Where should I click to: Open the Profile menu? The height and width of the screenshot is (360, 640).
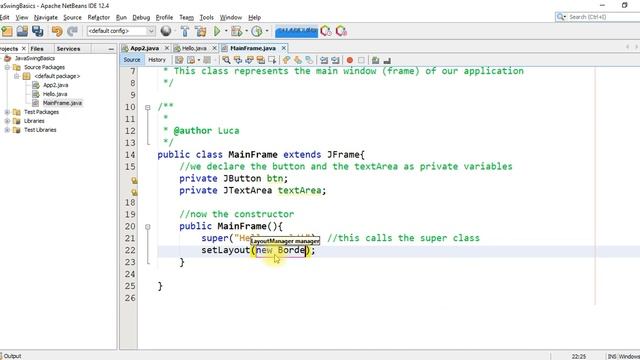[164, 18]
